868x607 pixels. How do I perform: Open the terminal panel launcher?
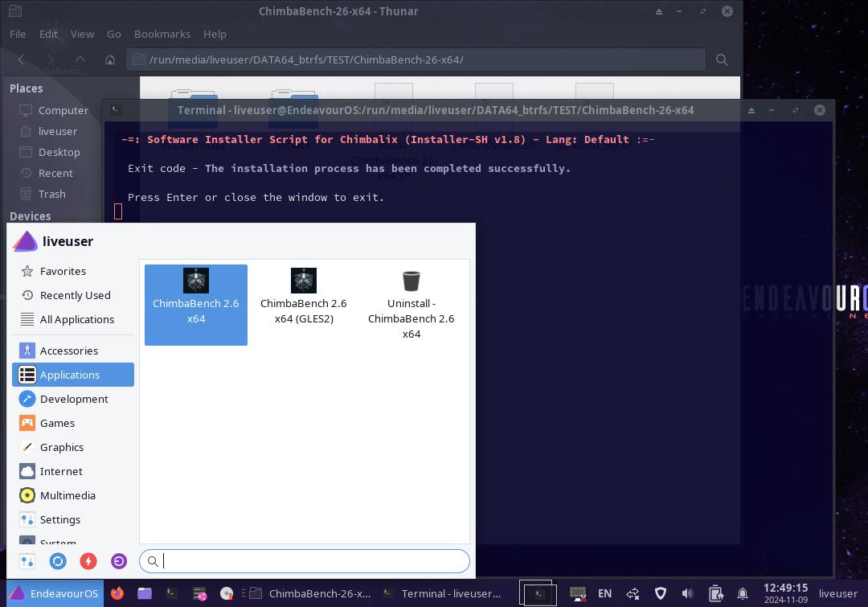(172, 593)
